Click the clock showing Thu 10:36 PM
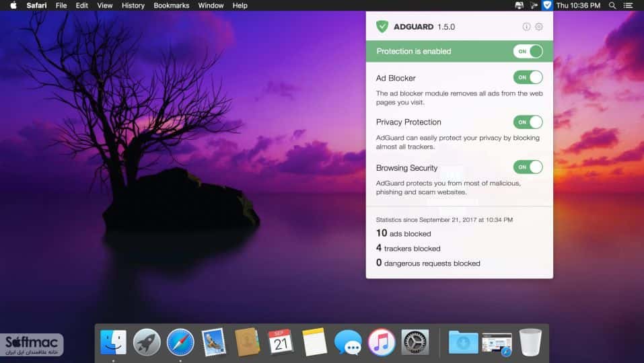 point(578,5)
